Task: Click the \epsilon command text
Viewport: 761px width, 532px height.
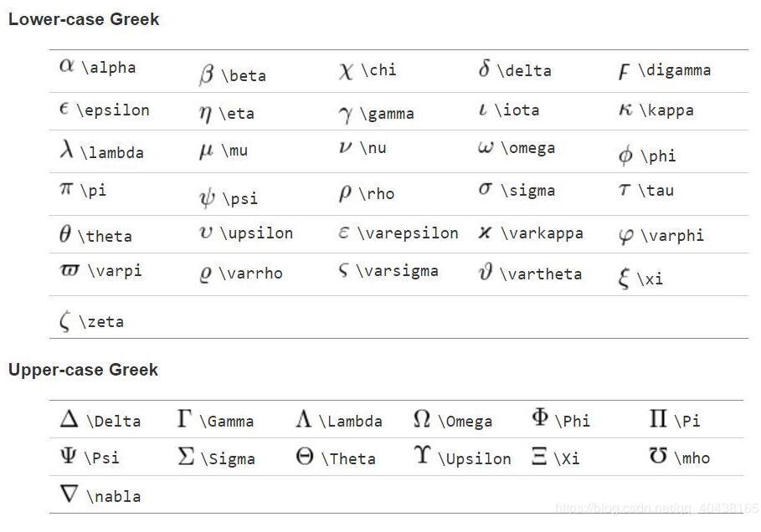Action: [113, 110]
